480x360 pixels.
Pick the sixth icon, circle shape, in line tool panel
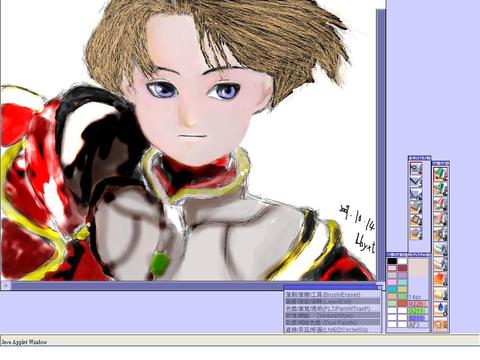(416, 233)
